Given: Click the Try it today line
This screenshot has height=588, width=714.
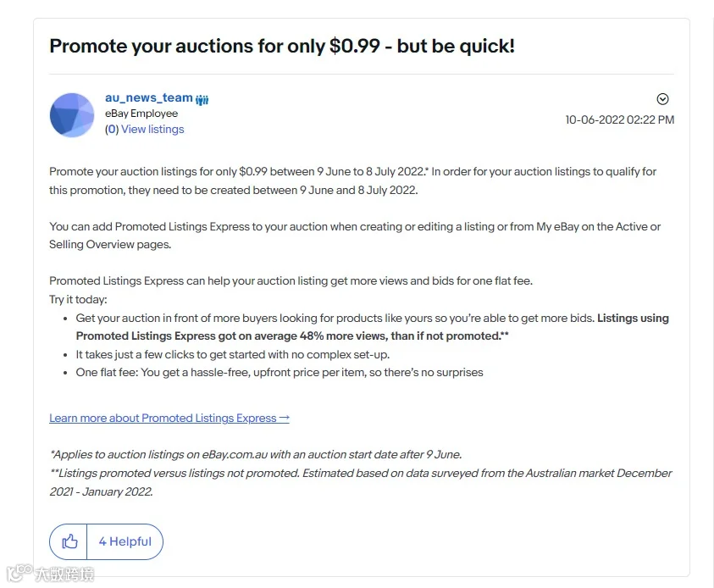Looking at the screenshot, I should tap(78, 300).
